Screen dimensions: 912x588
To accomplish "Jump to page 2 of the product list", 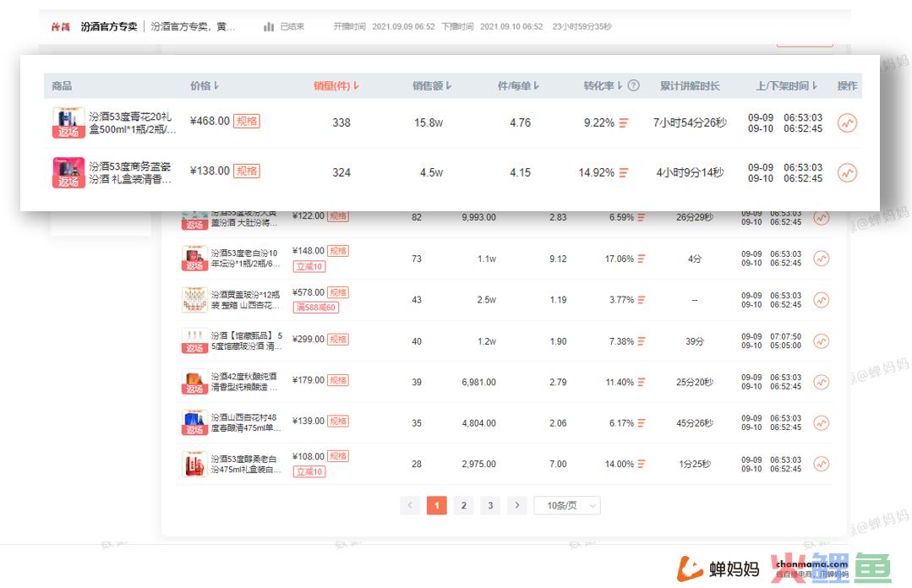I will tap(463, 505).
